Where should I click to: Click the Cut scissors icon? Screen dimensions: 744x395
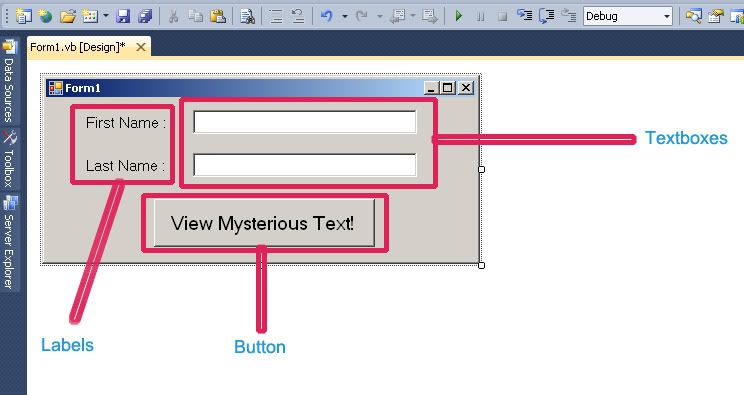click(174, 17)
